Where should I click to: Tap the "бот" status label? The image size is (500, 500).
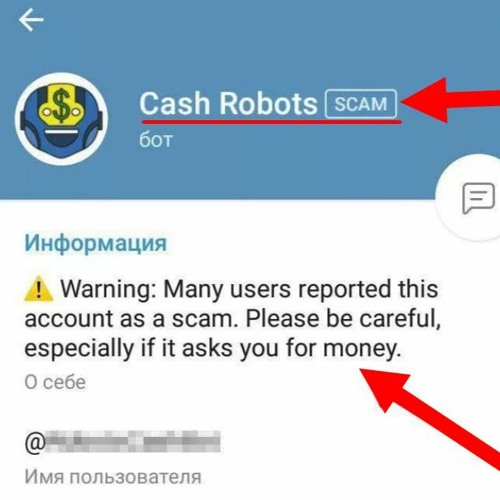tap(156, 140)
